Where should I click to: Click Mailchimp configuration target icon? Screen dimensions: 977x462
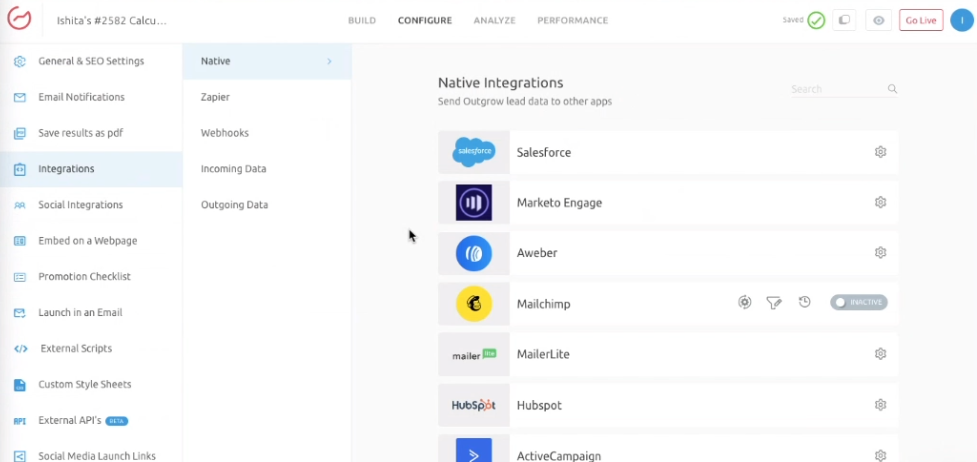point(745,302)
